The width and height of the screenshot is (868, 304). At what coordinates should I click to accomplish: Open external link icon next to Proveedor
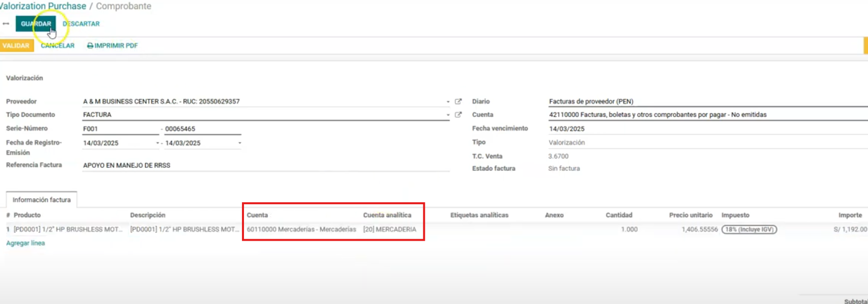pyautogui.click(x=458, y=101)
